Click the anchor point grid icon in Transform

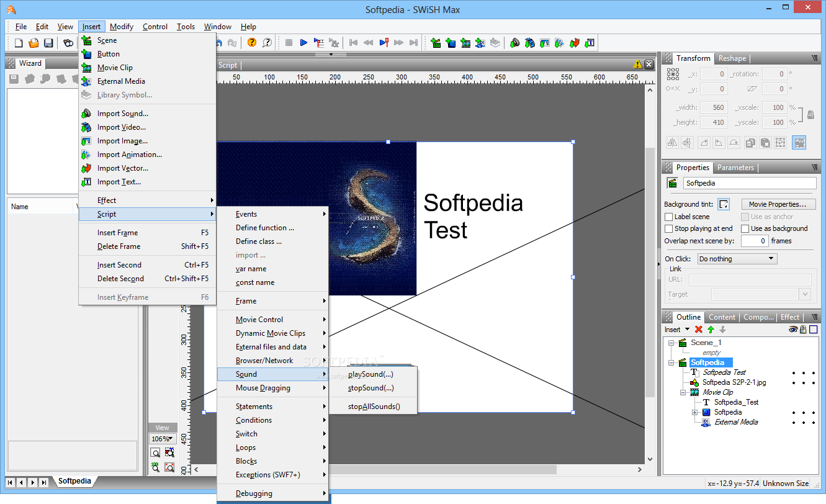tap(673, 74)
